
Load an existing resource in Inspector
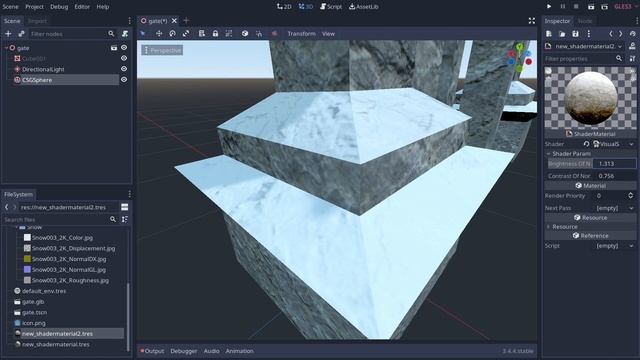click(x=562, y=34)
